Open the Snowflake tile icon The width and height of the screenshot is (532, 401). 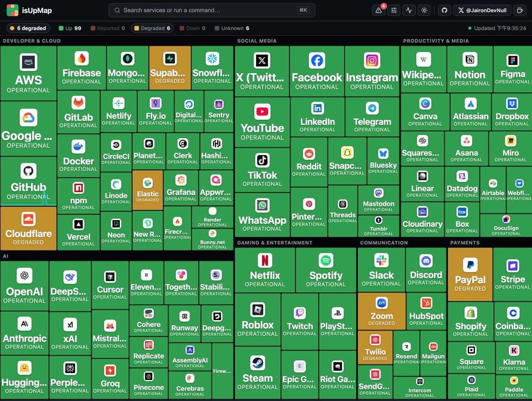pyautogui.click(x=212, y=59)
